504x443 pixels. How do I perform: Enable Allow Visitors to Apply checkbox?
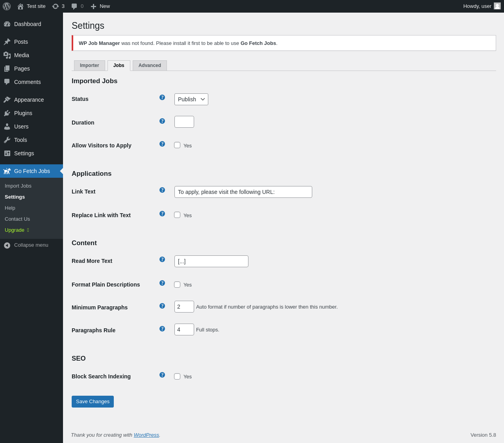(x=177, y=145)
